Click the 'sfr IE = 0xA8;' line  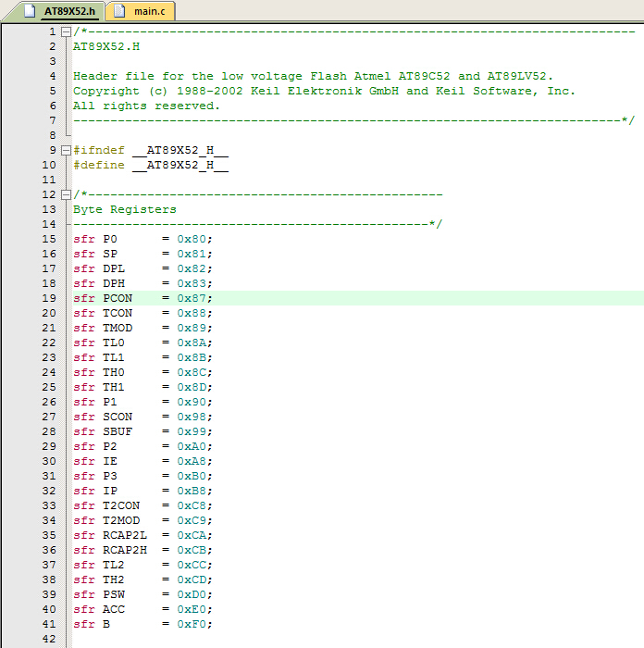(x=142, y=461)
